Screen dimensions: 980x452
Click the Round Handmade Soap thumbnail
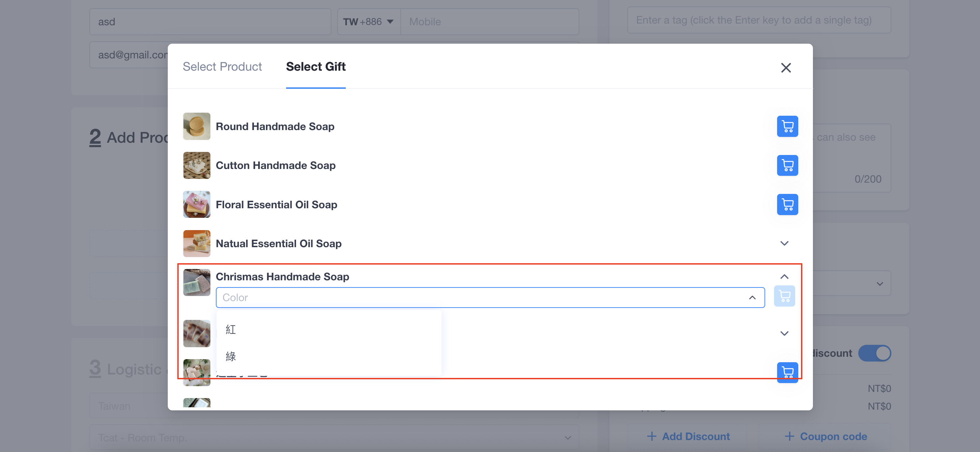point(197,126)
